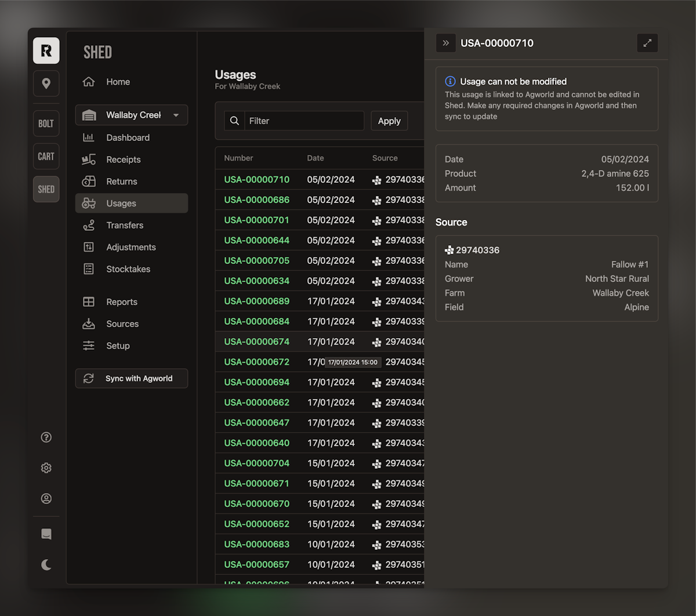This screenshot has height=616, width=696.
Task: Go to Receipts in the menu
Action: (x=123, y=160)
